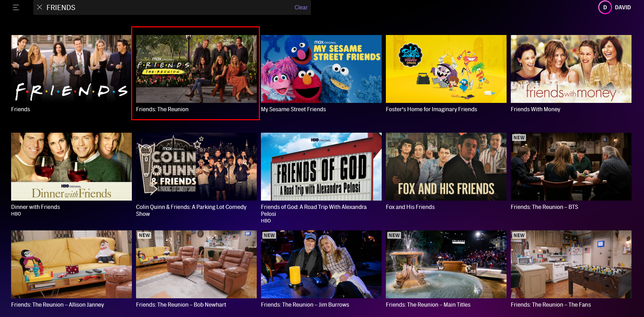This screenshot has width=644, height=317.
Task: Open the DAVID profile name
Action: click(x=623, y=7)
